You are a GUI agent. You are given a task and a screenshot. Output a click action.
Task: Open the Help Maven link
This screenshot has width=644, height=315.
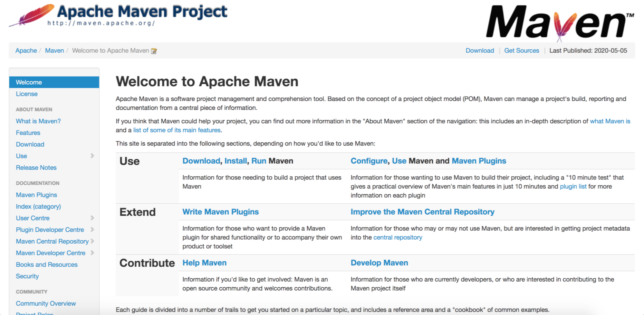pyautogui.click(x=205, y=263)
